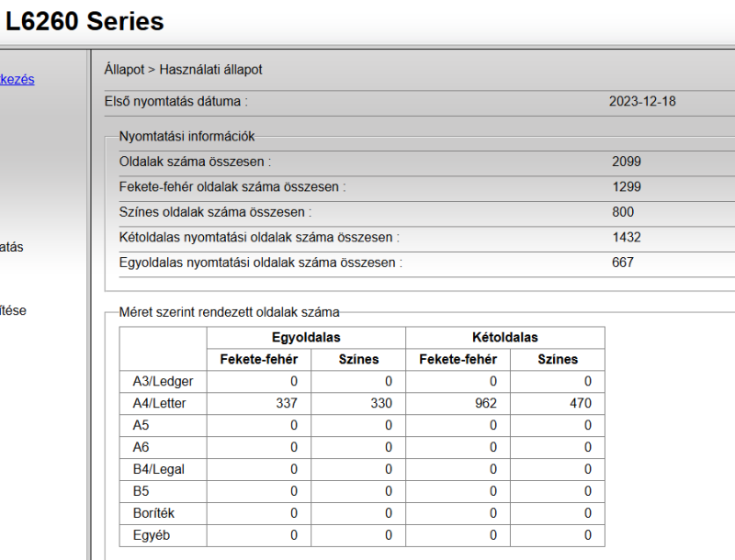The height and width of the screenshot is (560, 735).
Task: Click the 'Egyoldalas' table column header
Action: click(306, 337)
